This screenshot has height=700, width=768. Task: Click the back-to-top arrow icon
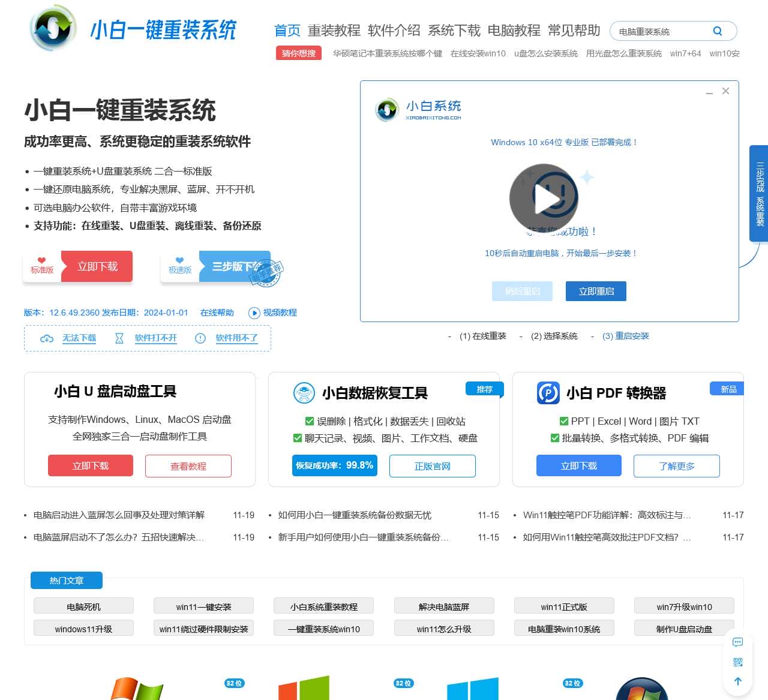pos(738,681)
